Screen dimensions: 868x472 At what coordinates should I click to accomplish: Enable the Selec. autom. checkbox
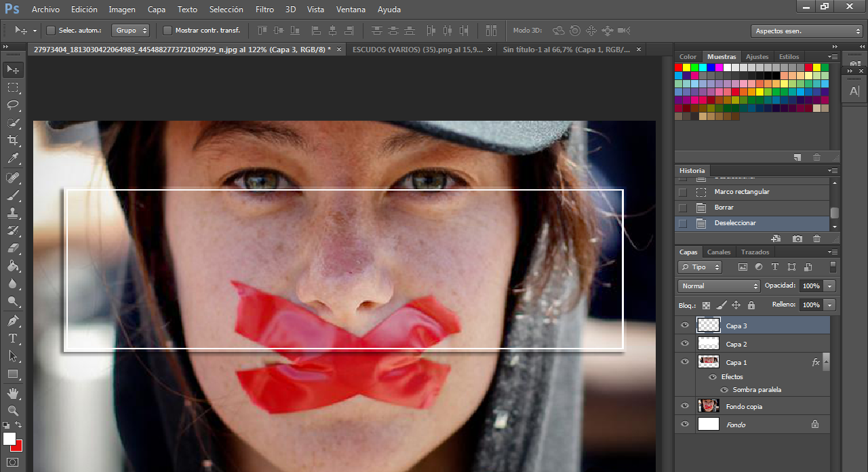(x=51, y=31)
